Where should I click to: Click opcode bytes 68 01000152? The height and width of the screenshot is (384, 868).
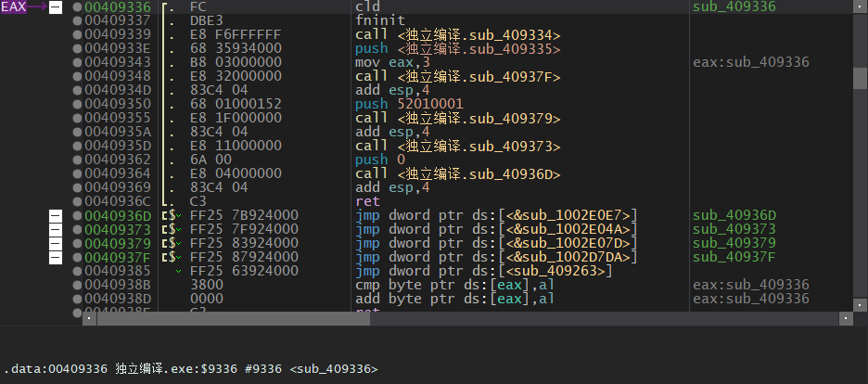coord(236,104)
